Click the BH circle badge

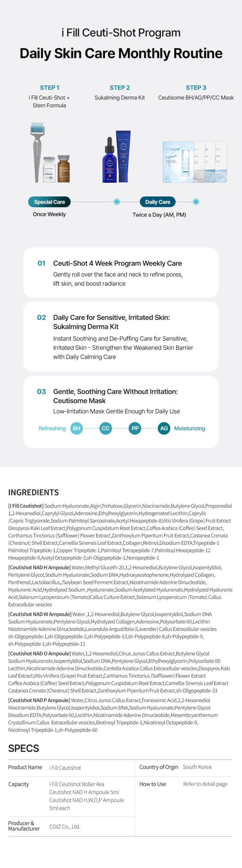point(76,428)
